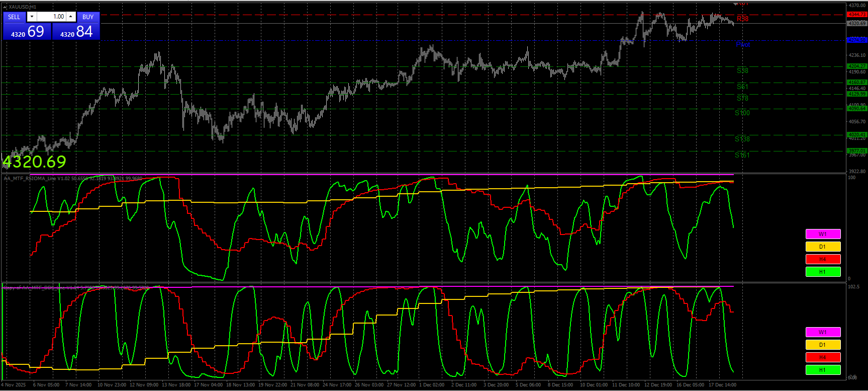
Task: Toggle red H4 button in bottom DDS panel
Action: point(823,357)
